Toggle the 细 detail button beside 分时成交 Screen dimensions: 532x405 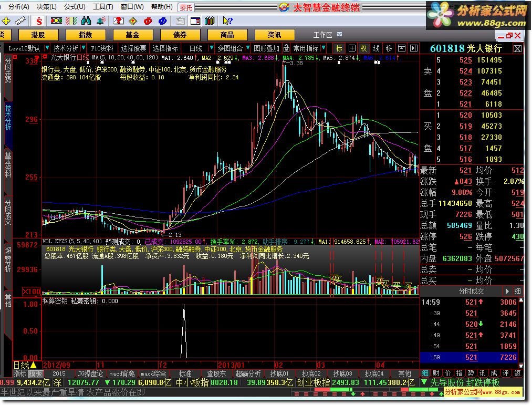tap(517, 291)
